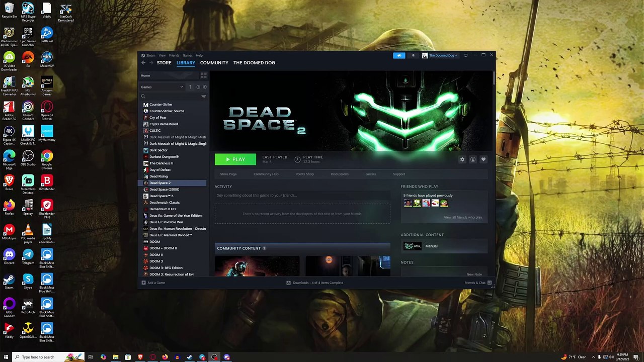The height and width of the screenshot is (362, 644).
Task: Sort library by the up arrow icon
Action: [x=190, y=87]
